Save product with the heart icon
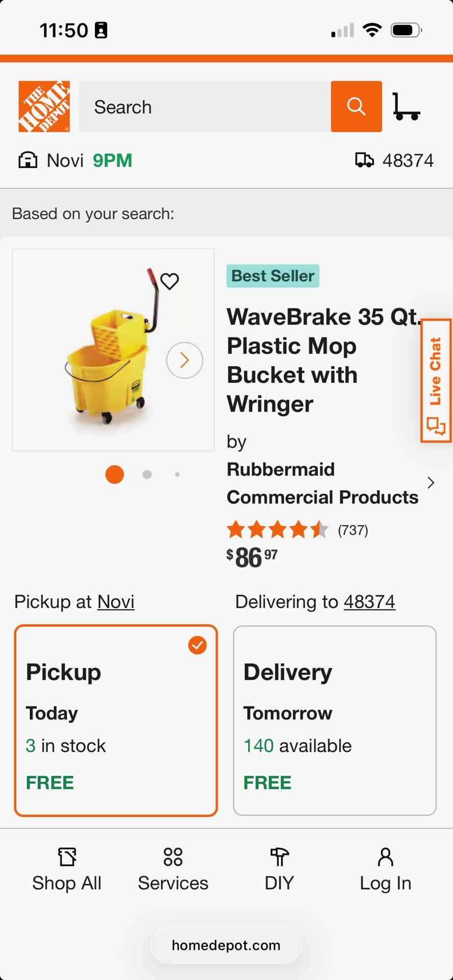The width and height of the screenshot is (453, 980). click(170, 281)
